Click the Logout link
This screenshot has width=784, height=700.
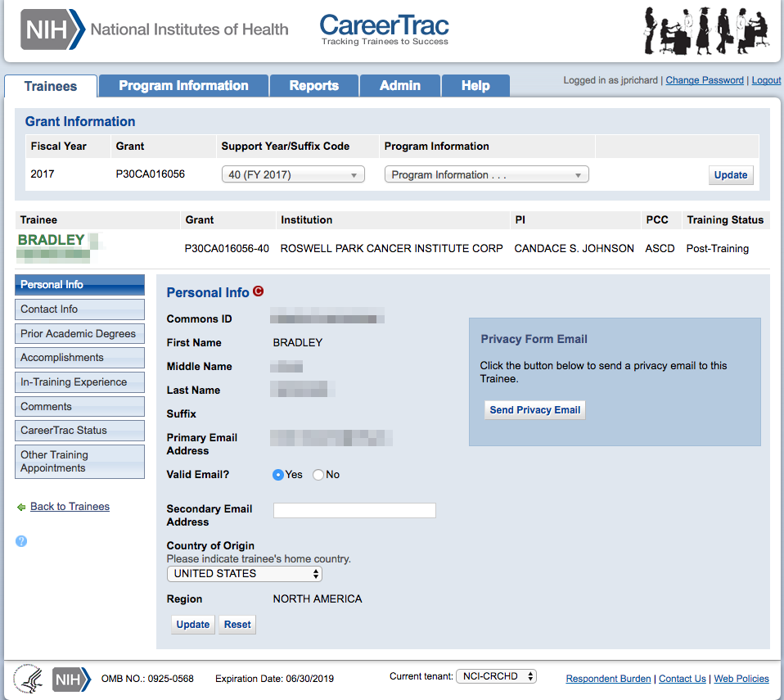[766, 80]
